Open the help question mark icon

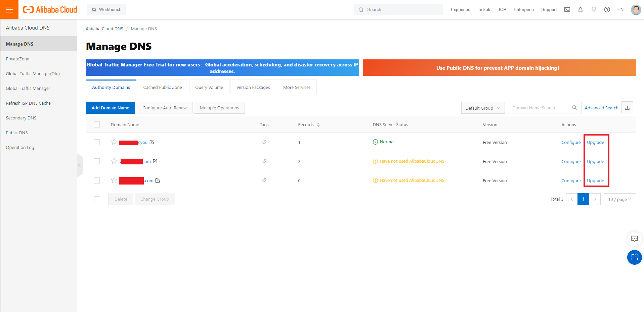pos(607,10)
